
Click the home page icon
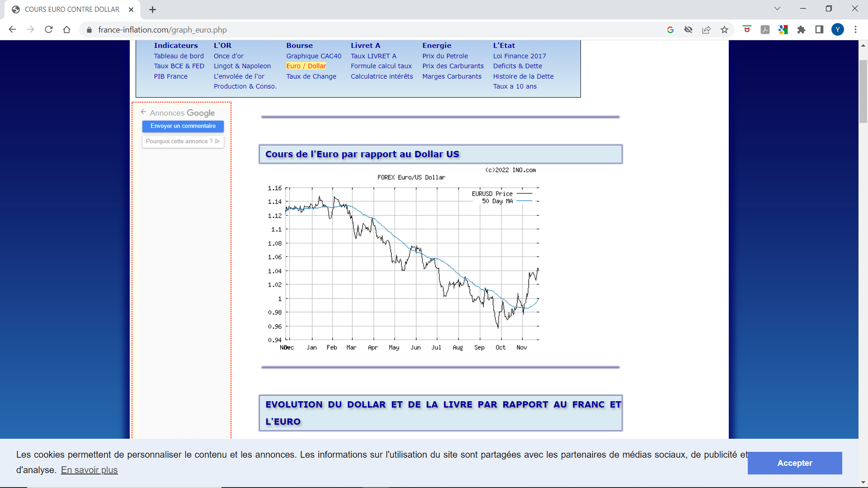click(66, 30)
